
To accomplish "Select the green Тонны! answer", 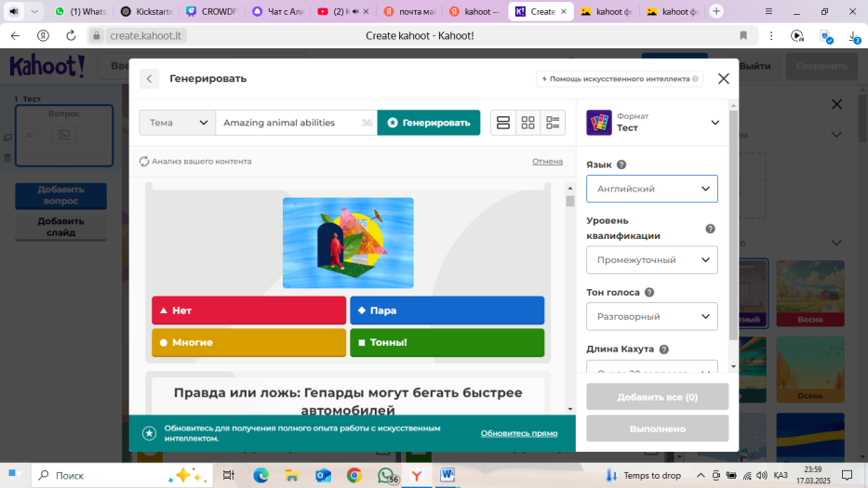I will pyautogui.click(x=447, y=342).
